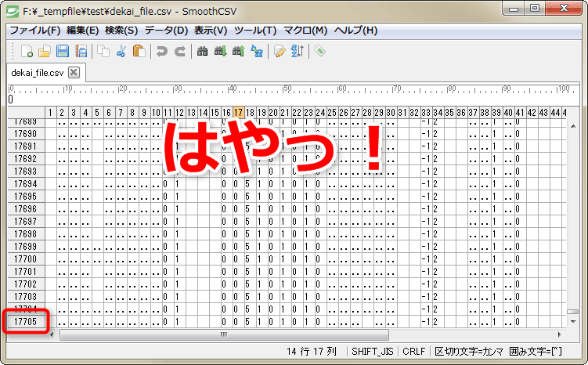
Task: Save the file with floppy disk icon
Action: pyautogui.click(x=63, y=51)
